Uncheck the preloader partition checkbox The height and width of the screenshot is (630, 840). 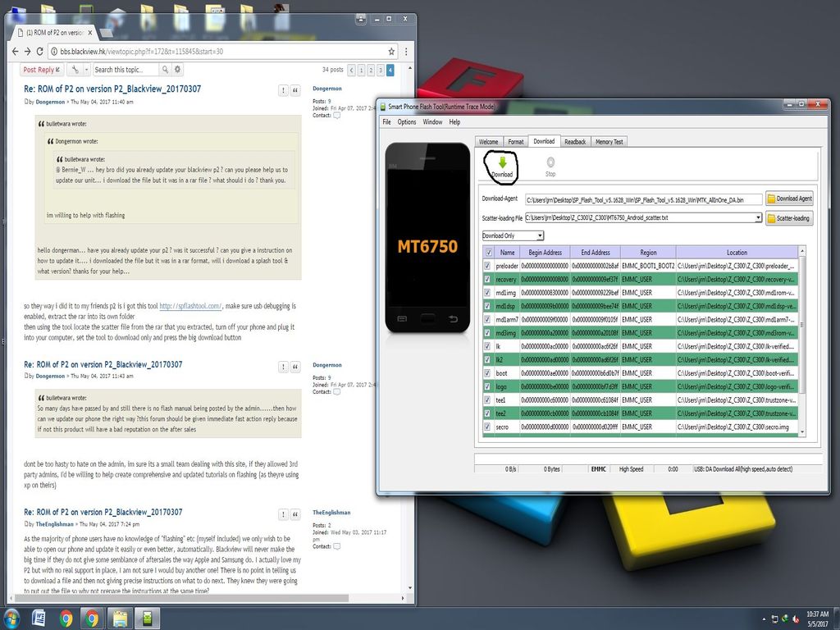[x=487, y=266]
